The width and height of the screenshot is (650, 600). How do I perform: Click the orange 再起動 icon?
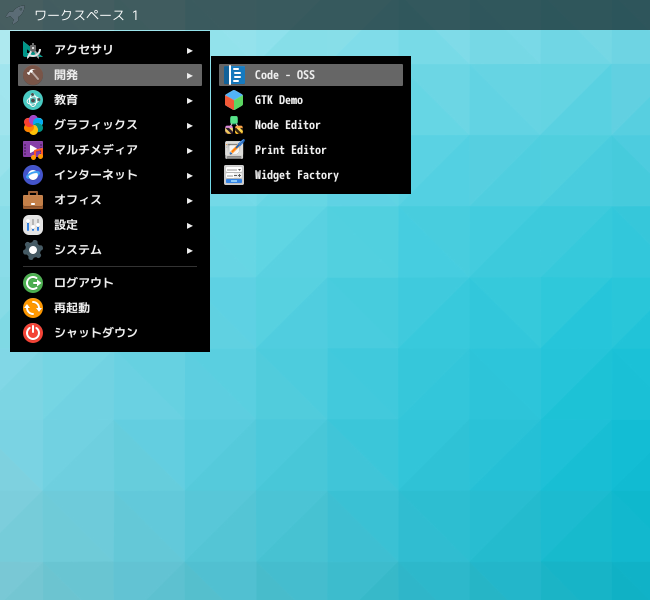pyautogui.click(x=33, y=308)
